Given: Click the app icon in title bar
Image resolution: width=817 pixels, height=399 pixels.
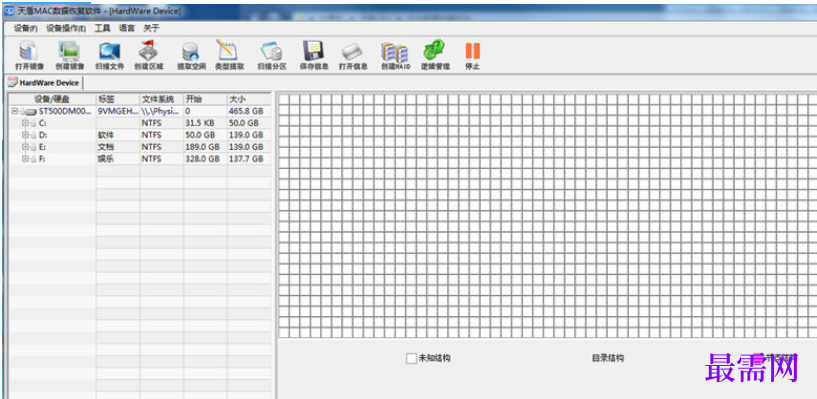Looking at the screenshot, I should [9, 11].
